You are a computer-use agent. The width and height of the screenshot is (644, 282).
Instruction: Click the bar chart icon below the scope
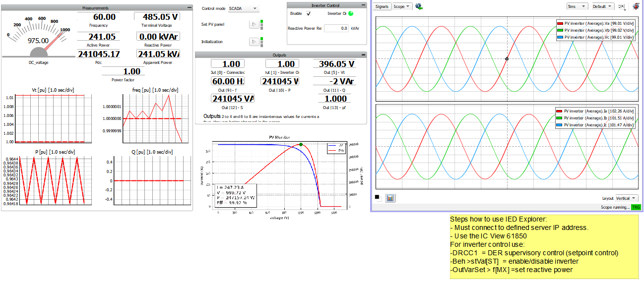[x=390, y=198]
